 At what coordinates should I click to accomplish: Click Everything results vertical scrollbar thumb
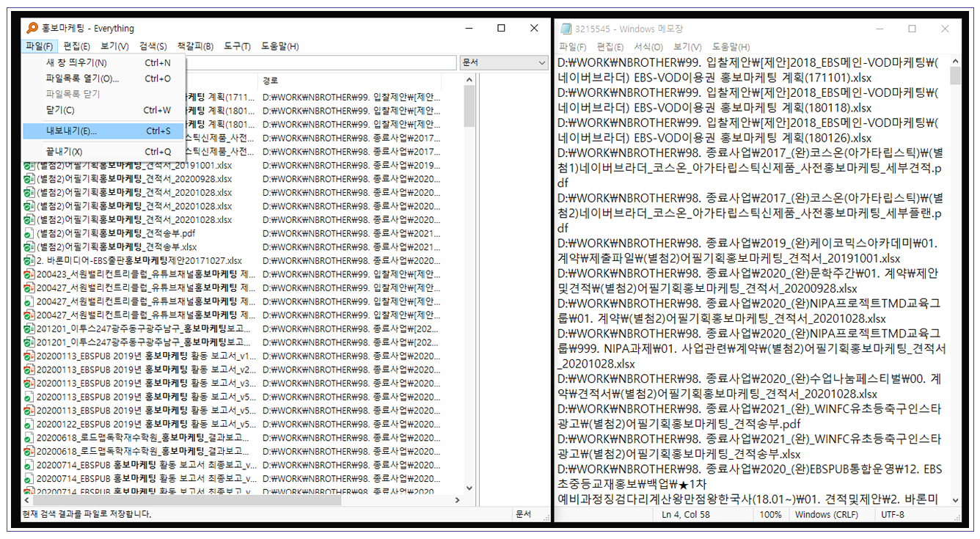pyautogui.click(x=469, y=108)
